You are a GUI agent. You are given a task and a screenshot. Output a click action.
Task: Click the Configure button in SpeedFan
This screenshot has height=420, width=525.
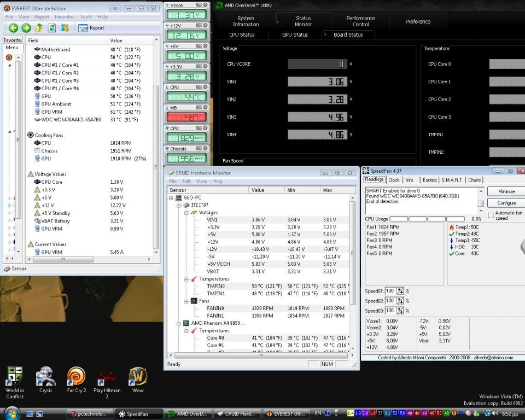(506, 203)
